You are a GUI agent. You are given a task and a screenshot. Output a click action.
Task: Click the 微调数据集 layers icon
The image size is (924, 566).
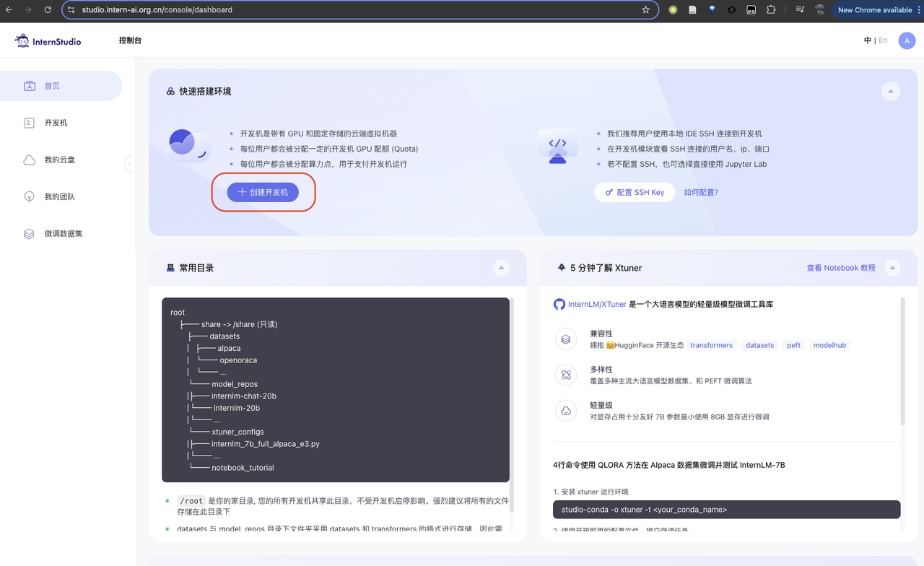pos(29,234)
